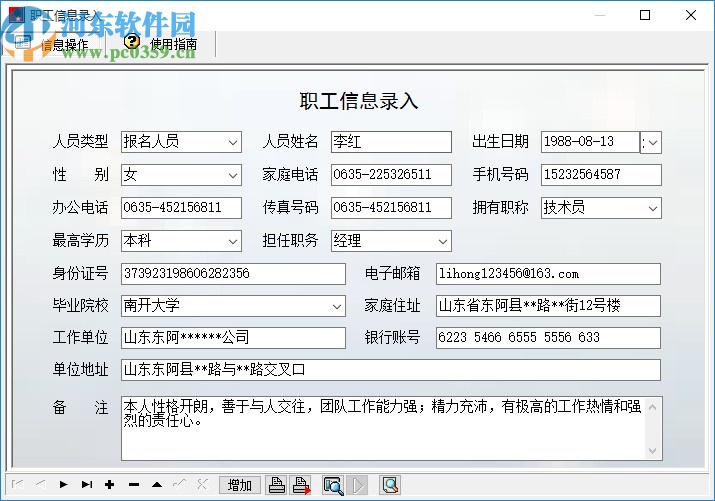Open the 出生日期 date picker arrow
715x501 pixels.
point(653,142)
